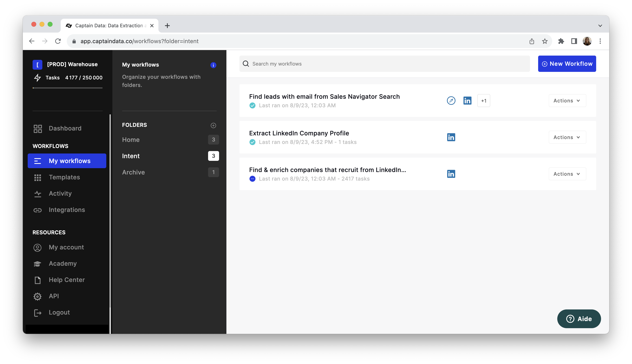Click Logout in the sidebar
Screen dimensions: 632x364
click(x=67, y=312)
